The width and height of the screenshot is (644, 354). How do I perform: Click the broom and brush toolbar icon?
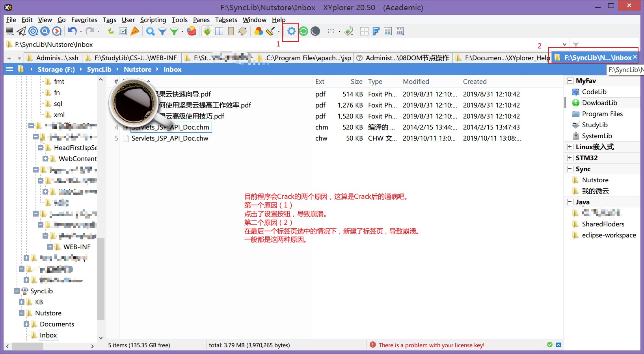point(270,31)
